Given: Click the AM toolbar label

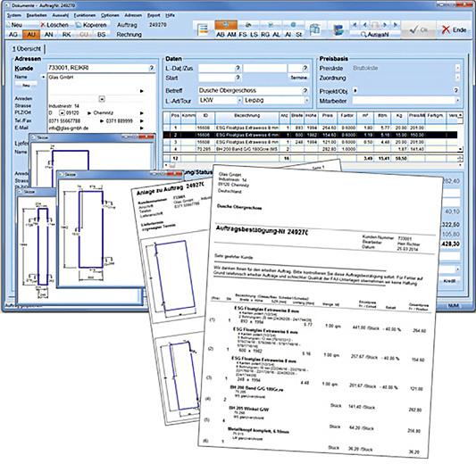Looking at the screenshot, I should (x=231, y=35).
